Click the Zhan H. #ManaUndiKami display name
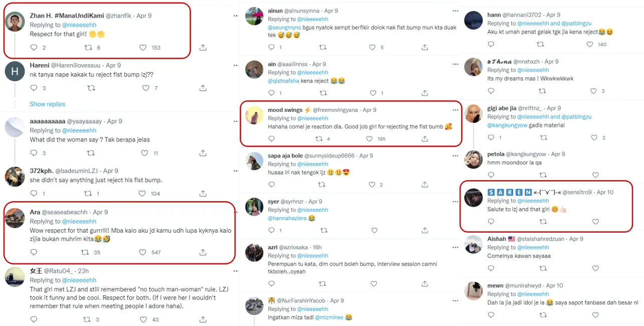644x326 pixels. (x=67, y=16)
